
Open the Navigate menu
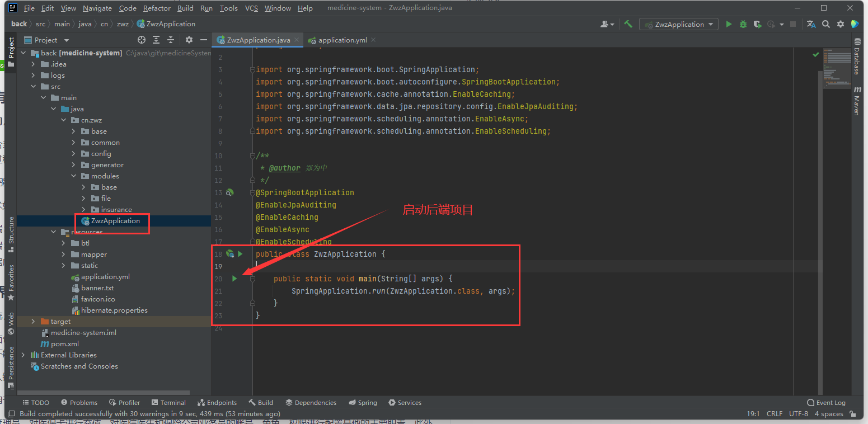point(97,8)
